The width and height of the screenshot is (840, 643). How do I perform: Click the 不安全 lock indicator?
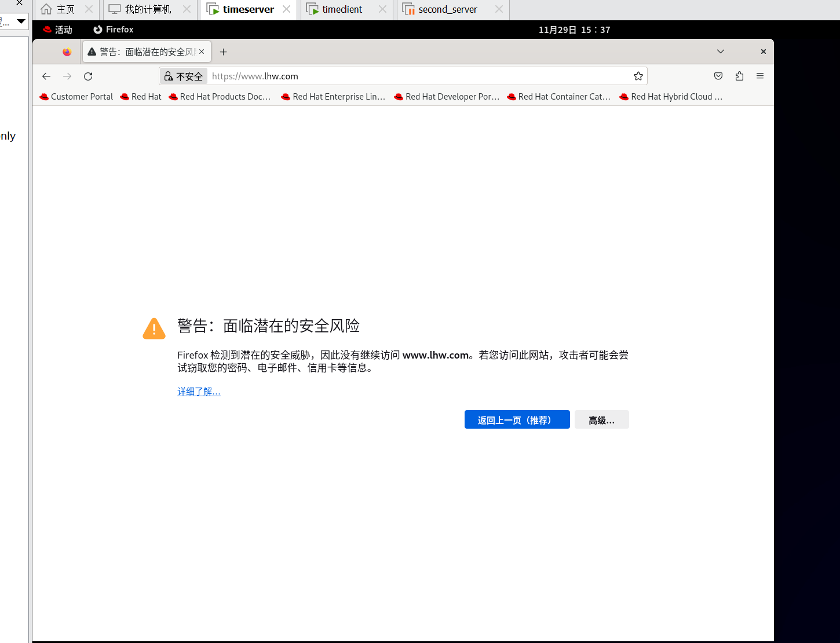click(x=184, y=76)
